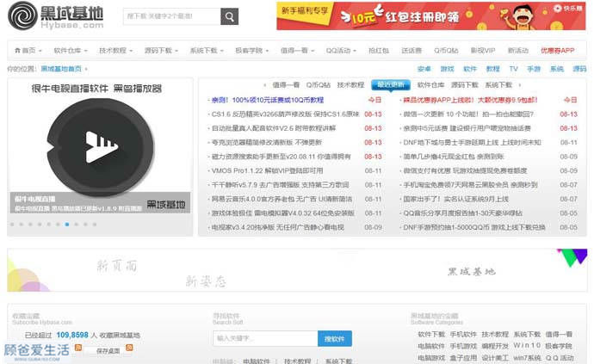
Task: Open article VMOS Pro1.1.22 解锁VIP
Action: (x=267, y=171)
